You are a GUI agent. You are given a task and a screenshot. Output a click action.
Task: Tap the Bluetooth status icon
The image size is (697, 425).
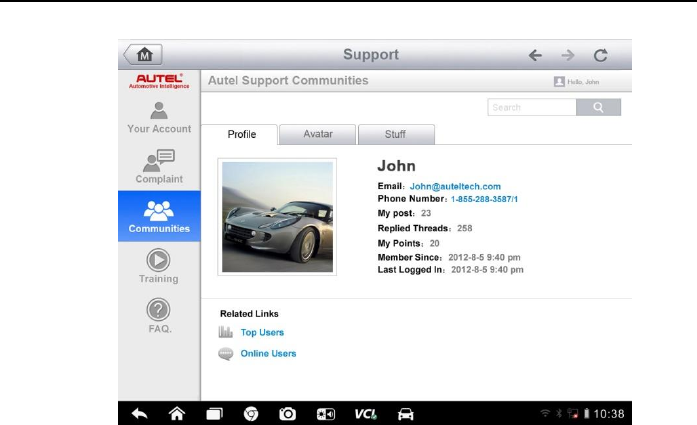[559, 414]
